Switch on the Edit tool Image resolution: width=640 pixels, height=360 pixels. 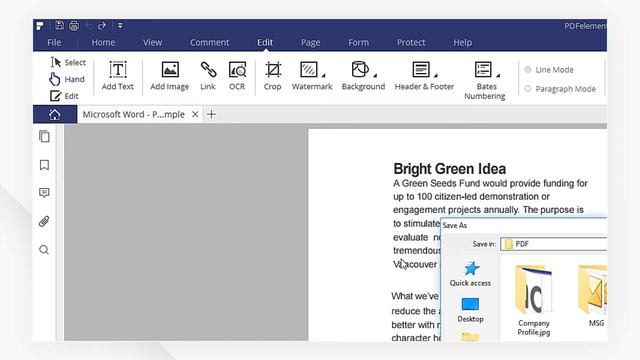[x=64, y=96]
